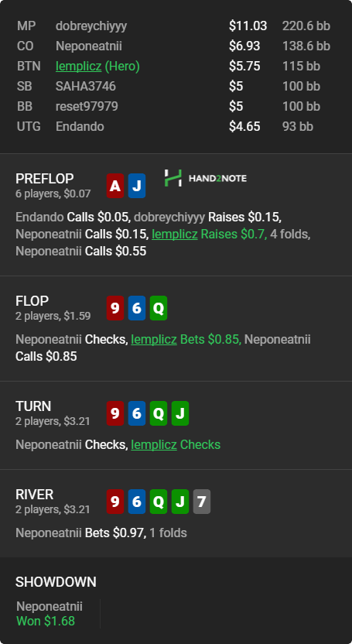The height and width of the screenshot is (644, 352).
Task: Click the SHOWDOWN section heading
Action: [x=56, y=582]
